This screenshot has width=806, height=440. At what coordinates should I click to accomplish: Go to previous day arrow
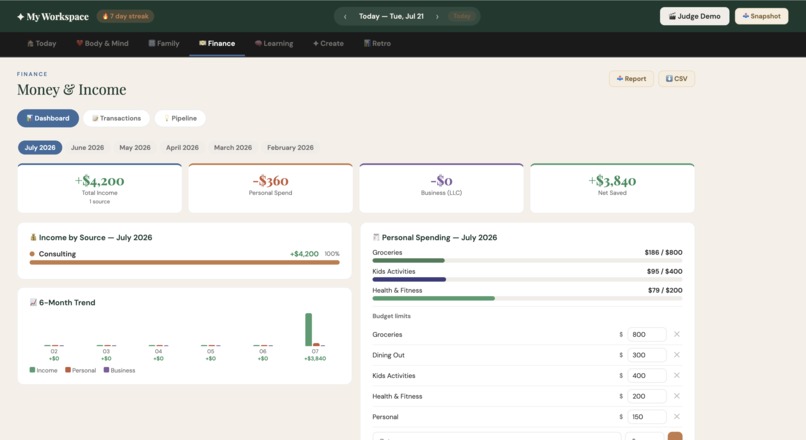point(345,16)
